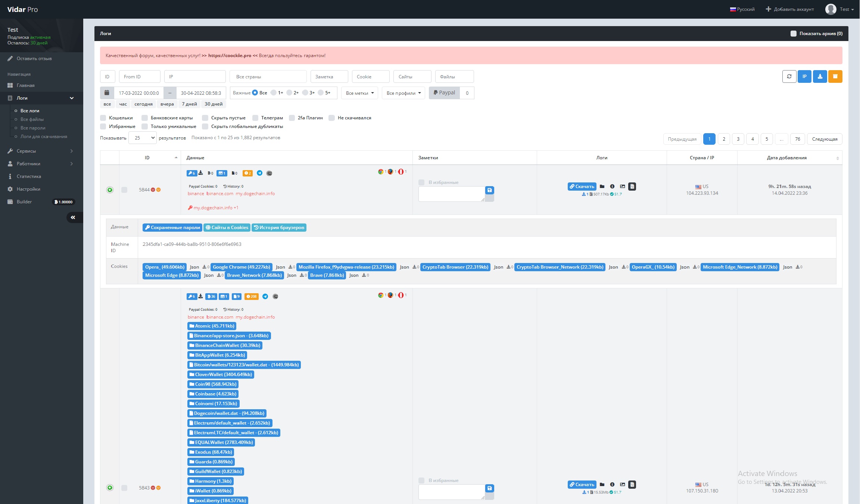
Task: Tick the Только уникальные checkbox
Action: point(145,126)
